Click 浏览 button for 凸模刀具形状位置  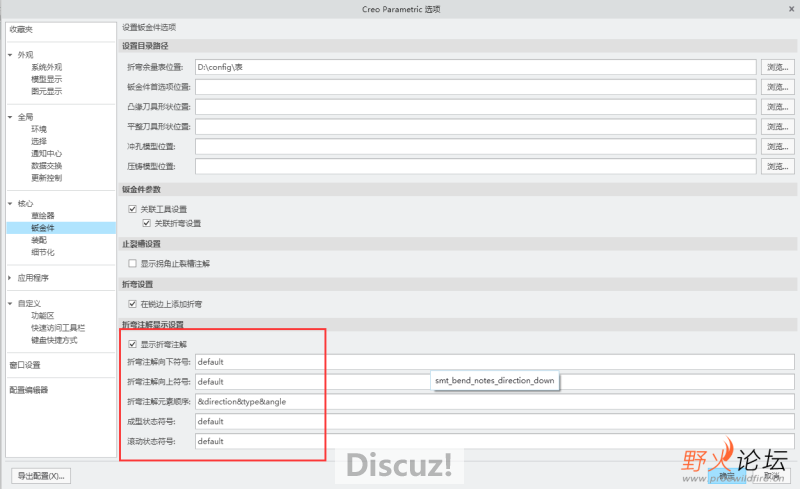(x=778, y=107)
